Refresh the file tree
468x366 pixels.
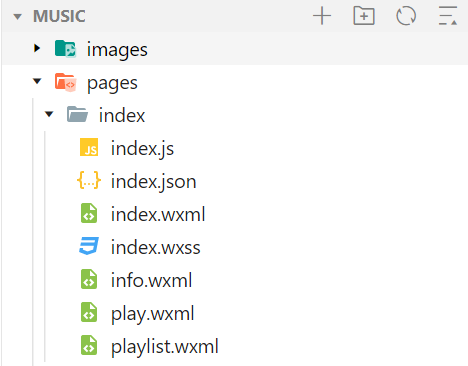[406, 16]
